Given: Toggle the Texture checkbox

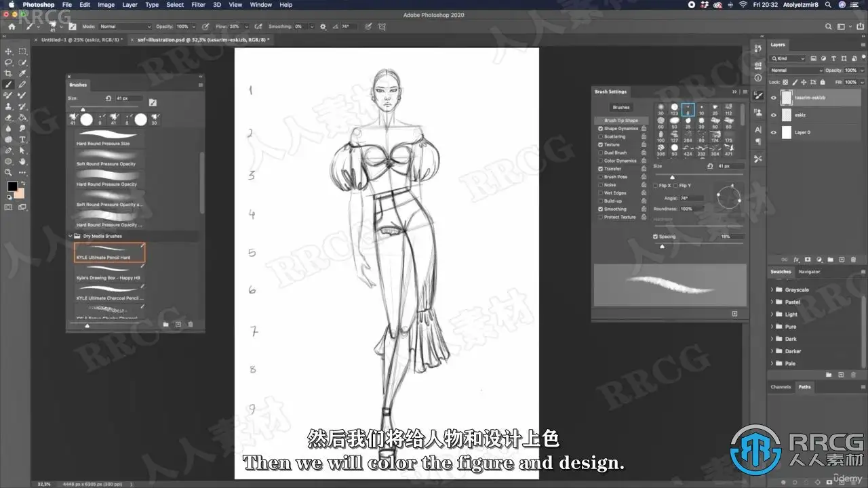Looking at the screenshot, I should point(600,144).
